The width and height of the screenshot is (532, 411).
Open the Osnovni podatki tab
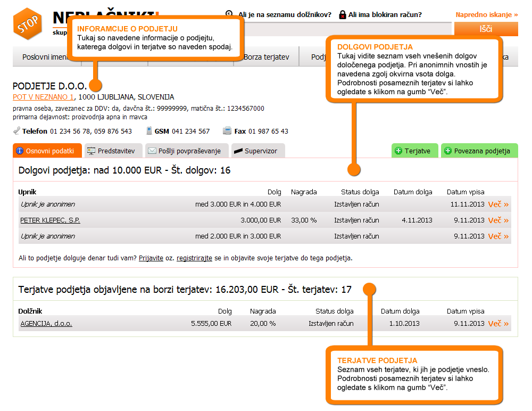(x=47, y=151)
